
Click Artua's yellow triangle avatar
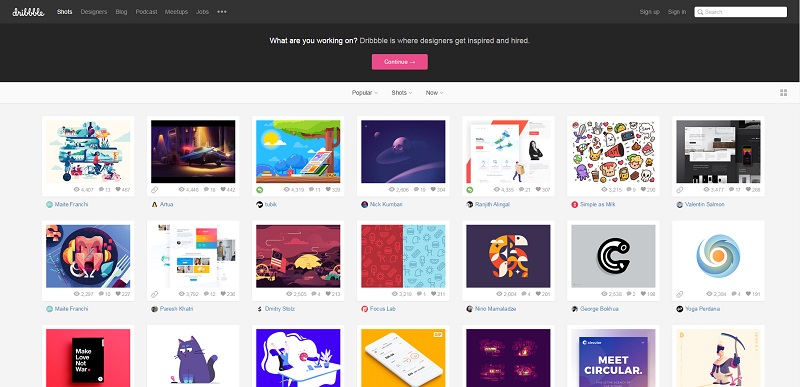point(155,204)
